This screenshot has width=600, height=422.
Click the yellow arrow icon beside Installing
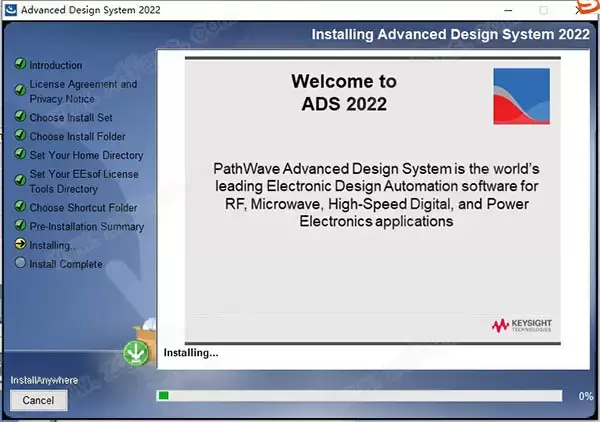19,245
